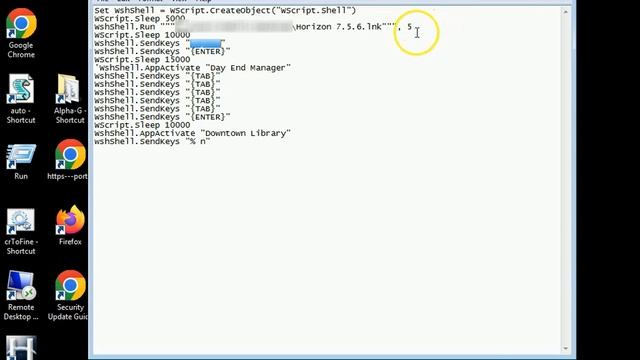Image resolution: width=640 pixels, height=360 pixels.
Task: Click the 'WScript.Sleep 15000' line
Action: point(142,60)
